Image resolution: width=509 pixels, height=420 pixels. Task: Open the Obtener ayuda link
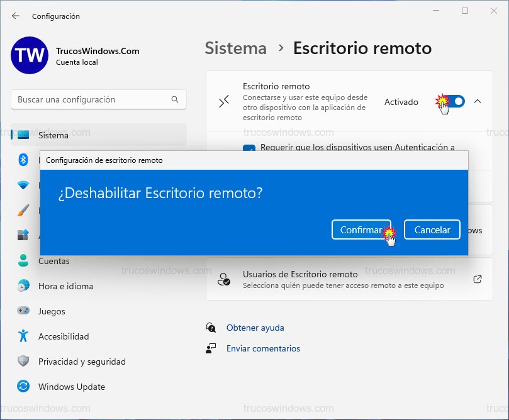[255, 328]
